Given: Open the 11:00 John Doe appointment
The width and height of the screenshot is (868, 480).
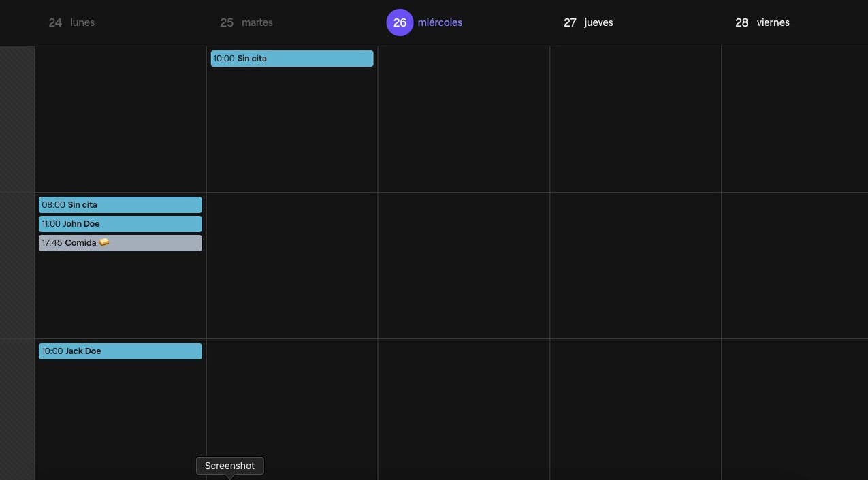Looking at the screenshot, I should point(120,224).
